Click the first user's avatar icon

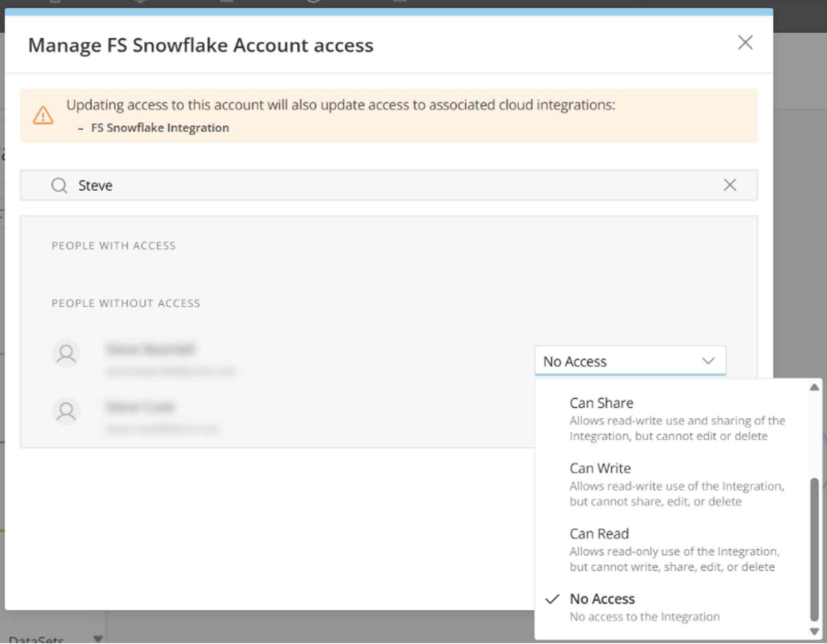(66, 354)
